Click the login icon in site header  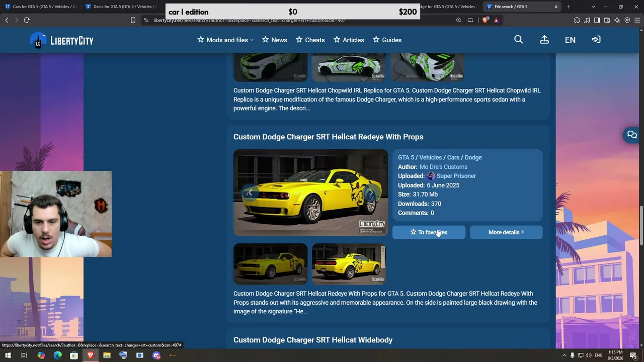[596, 40]
